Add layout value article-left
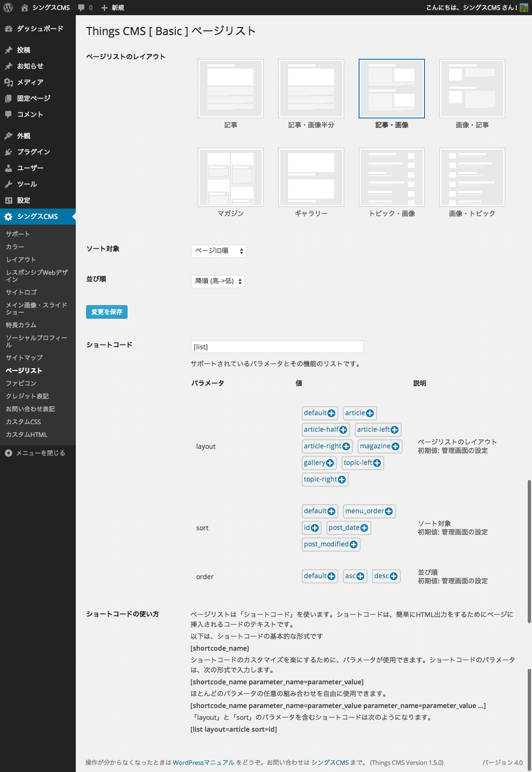 click(378, 430)
